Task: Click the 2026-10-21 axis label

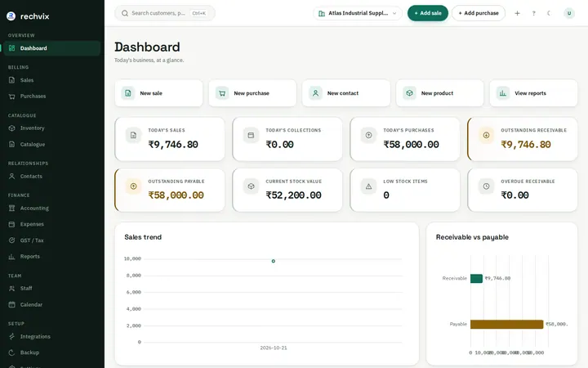Action: (x=274, y=348)
